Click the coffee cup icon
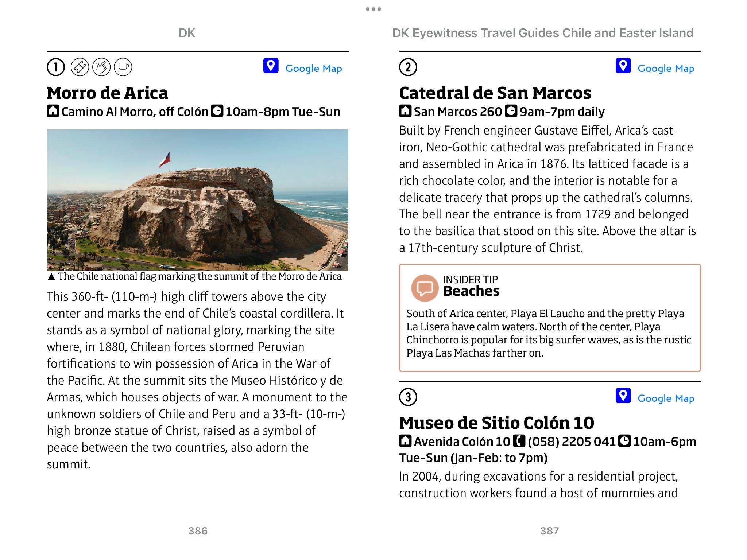The width and height of the screenshot is (747, 560). point(123,67)
